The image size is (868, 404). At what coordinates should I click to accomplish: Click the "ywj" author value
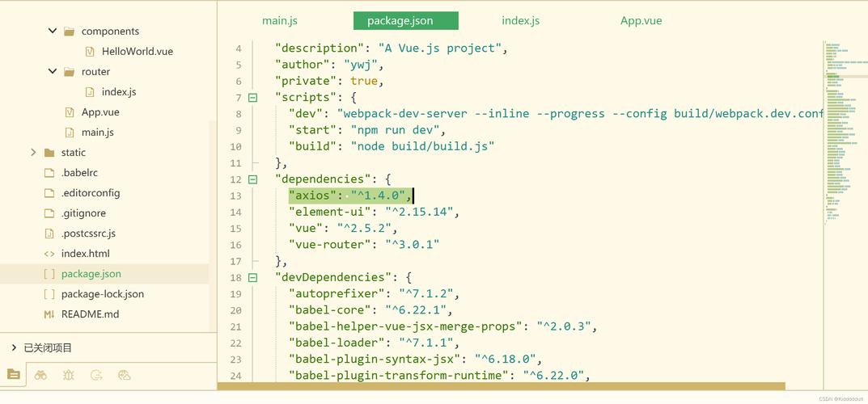point(360,65)
